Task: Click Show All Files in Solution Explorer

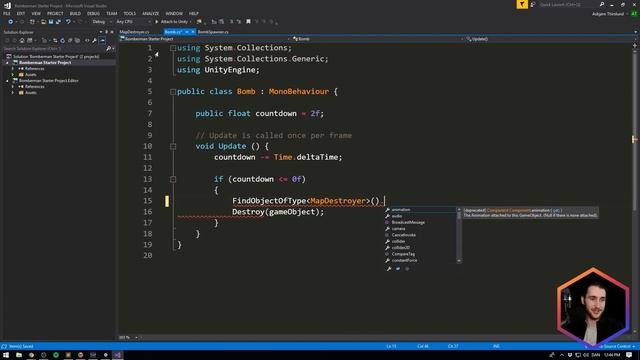Action: (x=77, y=40)
